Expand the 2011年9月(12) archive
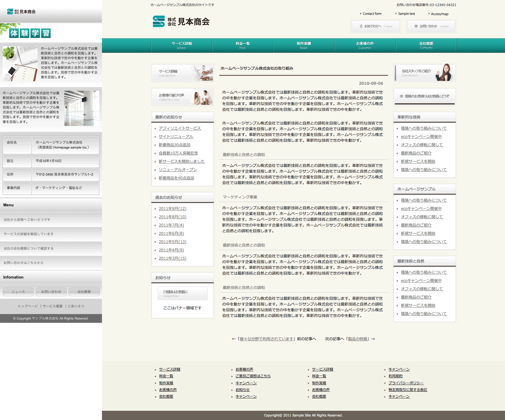505x420 pixels. click(x=172, y=209)
